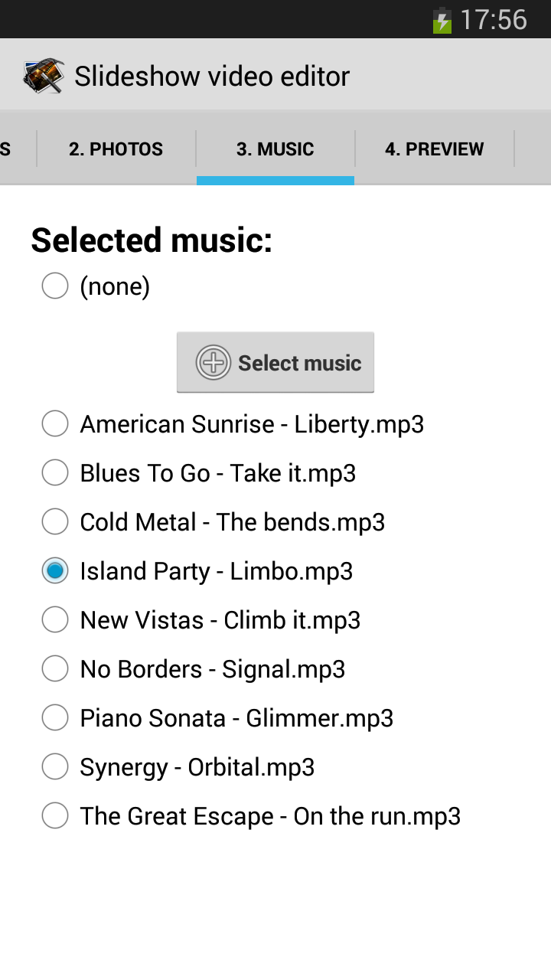Tap the battery charging icon in status bar

[x=442, y=20]
